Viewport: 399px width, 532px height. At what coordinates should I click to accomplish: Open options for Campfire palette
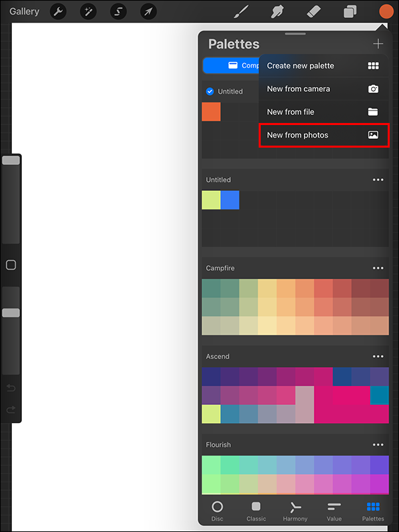pos(378,268)
